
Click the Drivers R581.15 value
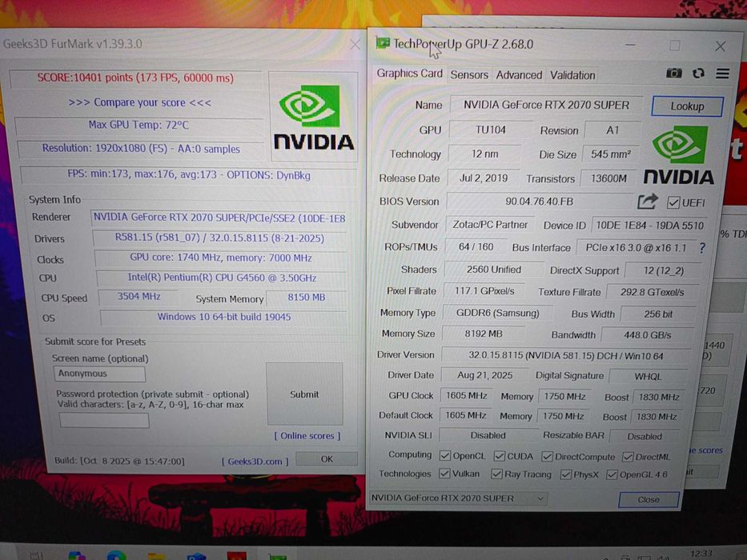click(219, 238)
